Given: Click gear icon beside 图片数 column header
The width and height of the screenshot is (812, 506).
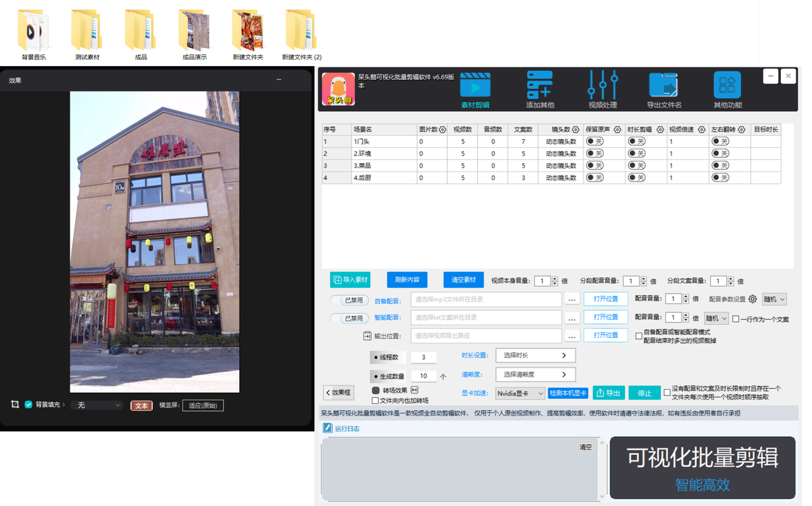Looking at the screenshot, I should (x=442, y=130).
